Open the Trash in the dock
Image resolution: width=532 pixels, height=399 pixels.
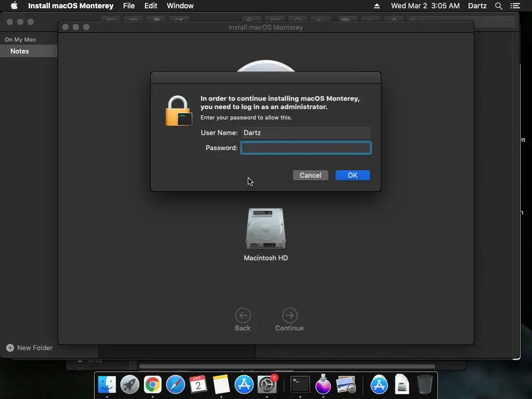click(424, 384)
